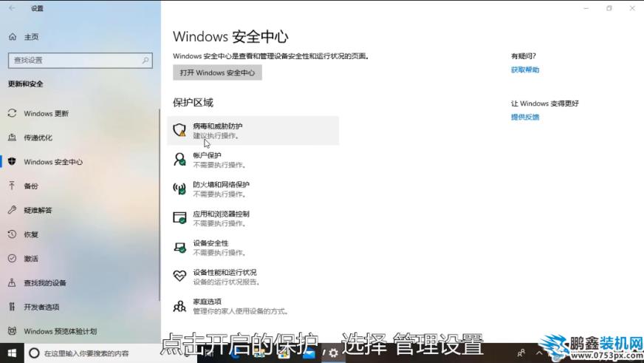Click the Windows 安全中心 shield icon in sidebar
The image size is (644, 363).
pyautogui.click(x=12, y=162)
